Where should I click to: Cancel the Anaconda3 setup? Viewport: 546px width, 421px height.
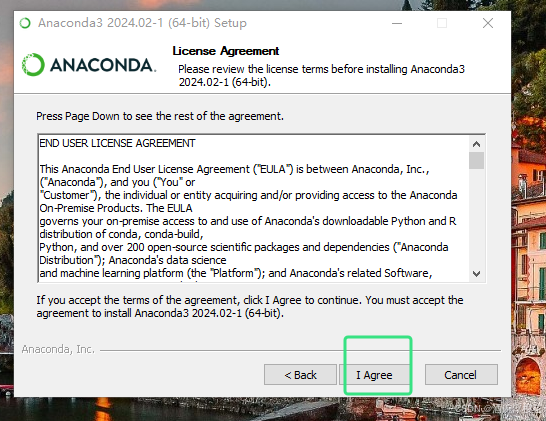(x=461, y=375)
